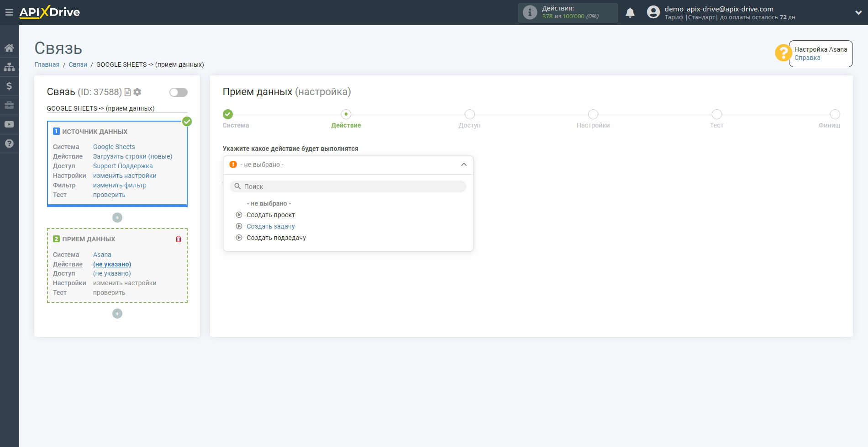The width and height of the screenshot is (868, 447).
Task: Open notifications bell
Action: [x=630, y=13]
